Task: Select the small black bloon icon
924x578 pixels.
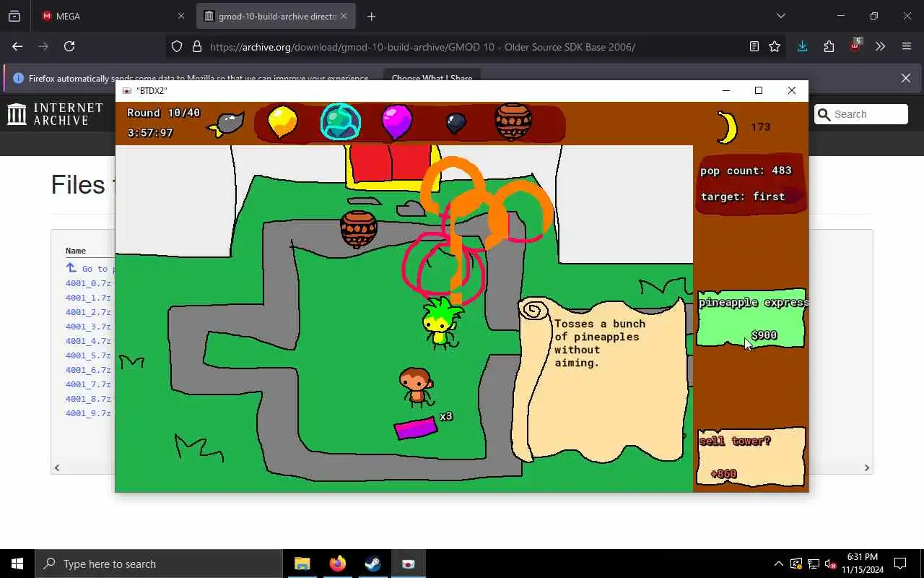Action: pos(456,124)
